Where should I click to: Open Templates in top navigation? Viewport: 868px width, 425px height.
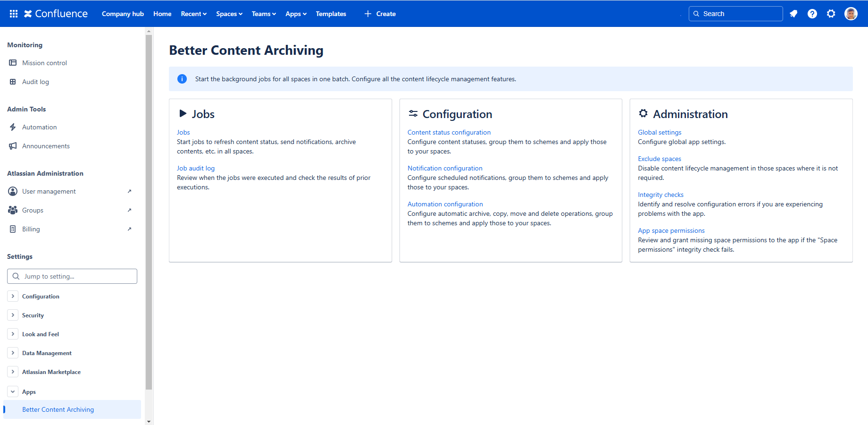(x=331, y=14)
